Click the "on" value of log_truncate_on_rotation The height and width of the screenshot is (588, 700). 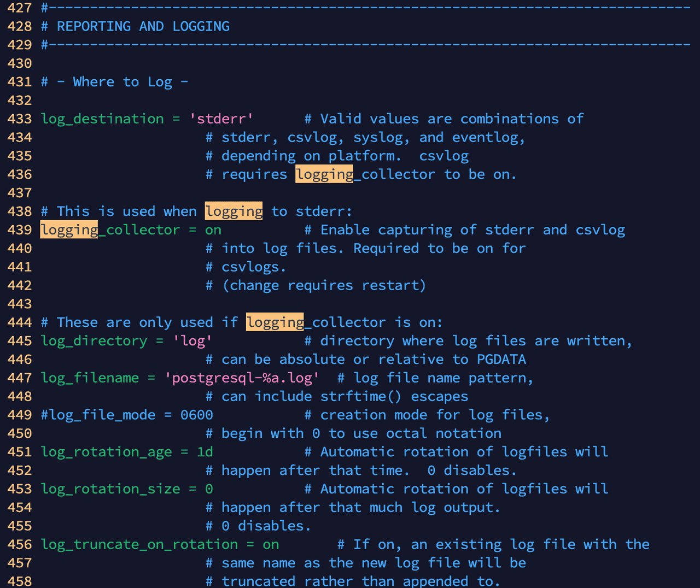270,544
